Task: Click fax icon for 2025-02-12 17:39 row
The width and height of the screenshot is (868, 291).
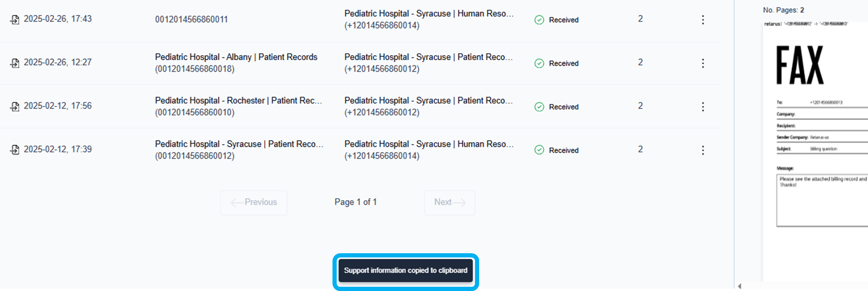Action: [15, 150]
